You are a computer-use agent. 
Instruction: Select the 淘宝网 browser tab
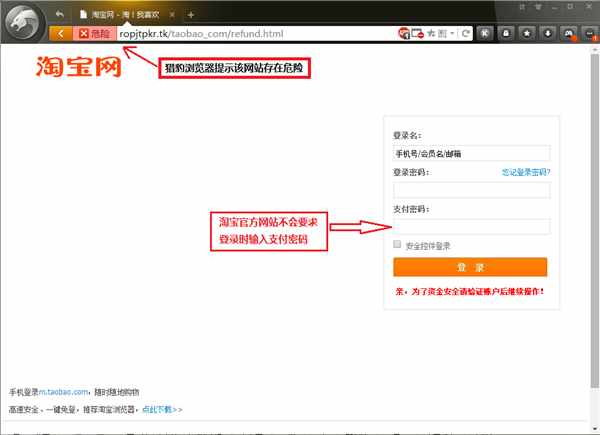(x=125, y=15)
